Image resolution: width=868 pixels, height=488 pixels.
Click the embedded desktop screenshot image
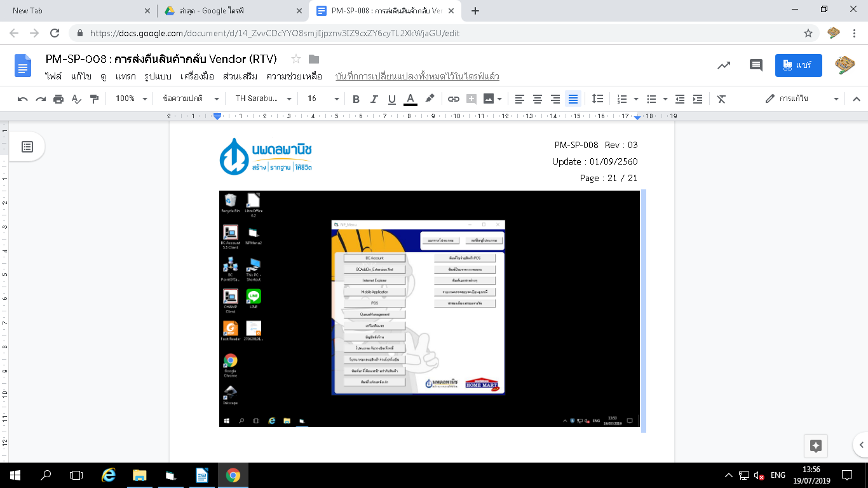pos(430,309)
